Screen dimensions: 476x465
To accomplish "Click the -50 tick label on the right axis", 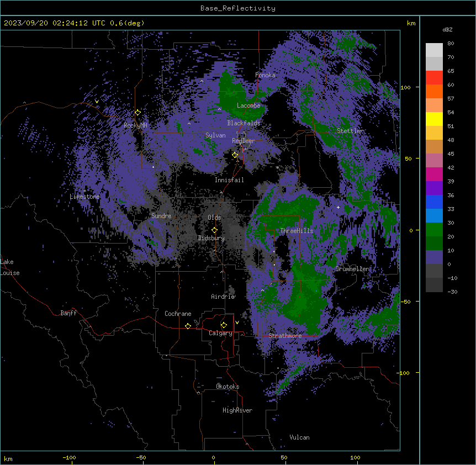I will tap(405, 302).
